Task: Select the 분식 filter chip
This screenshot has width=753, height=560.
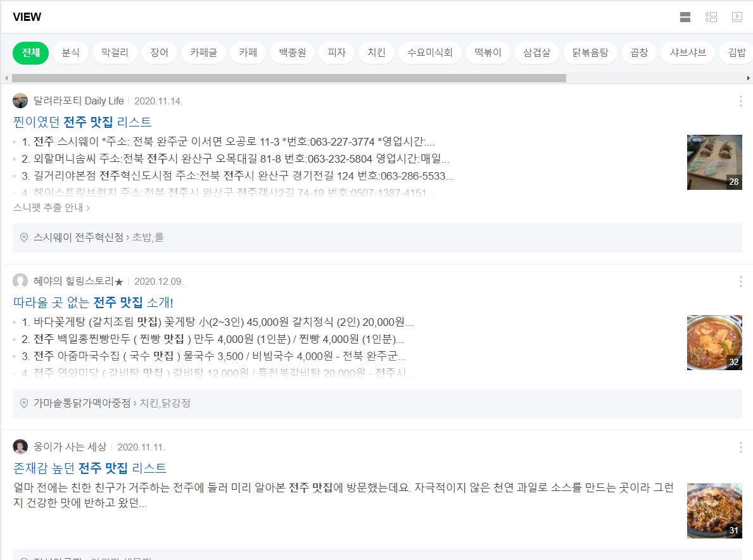Action: point(70,53)
